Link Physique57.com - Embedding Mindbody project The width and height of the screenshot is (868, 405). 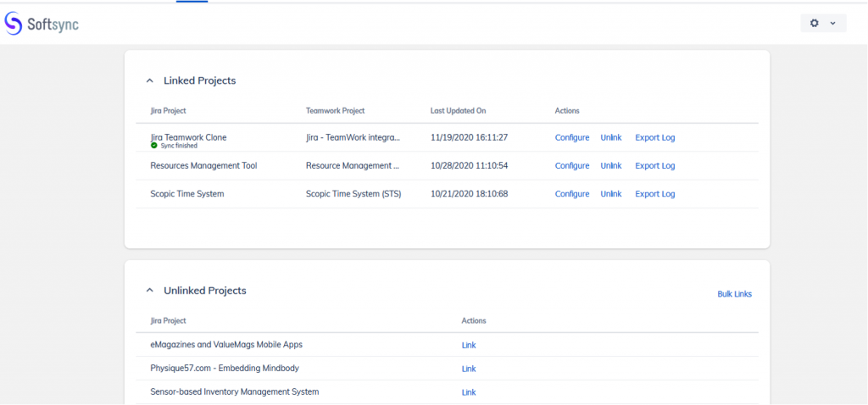(x=469, y=369)
